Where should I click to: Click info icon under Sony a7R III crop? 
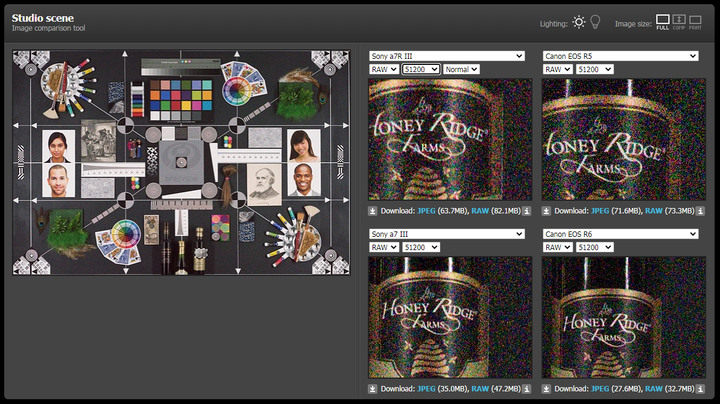pyautogui.click(x=527, y=211)
